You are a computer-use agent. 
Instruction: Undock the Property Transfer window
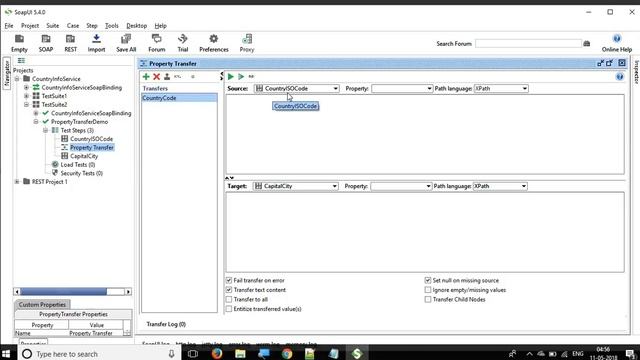point(600,63)
